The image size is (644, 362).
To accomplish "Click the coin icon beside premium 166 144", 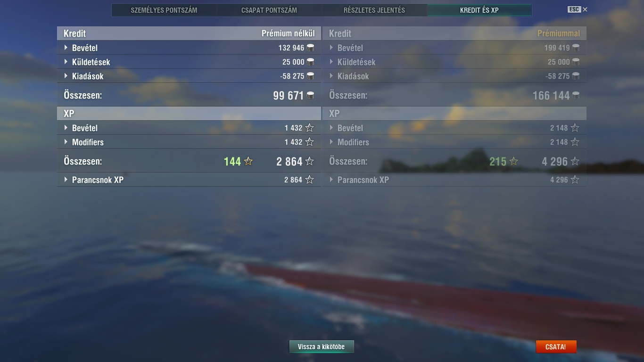I will point(576,95).
